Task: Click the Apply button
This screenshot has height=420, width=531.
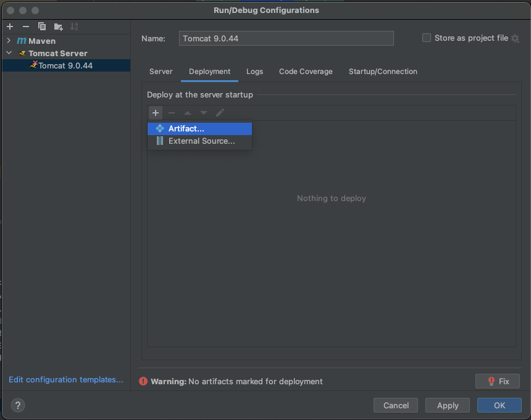Action: pyautogui.click(x=448, y=405)
